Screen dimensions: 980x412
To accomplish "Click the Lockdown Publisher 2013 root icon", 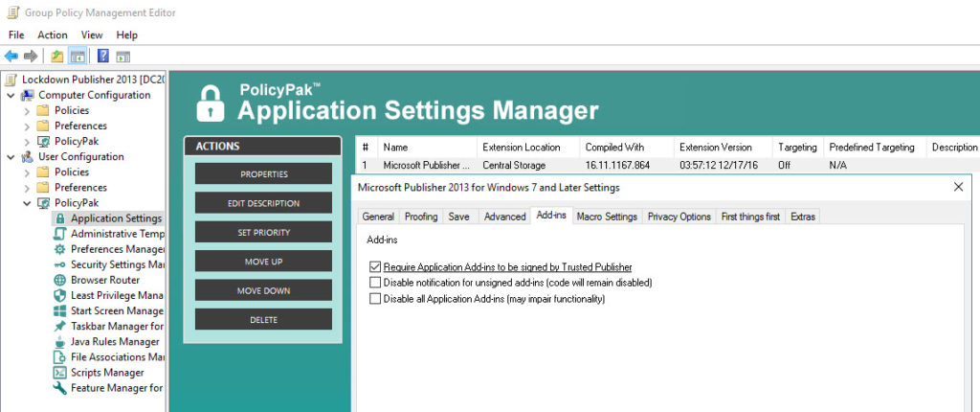I will pos(11,80).
